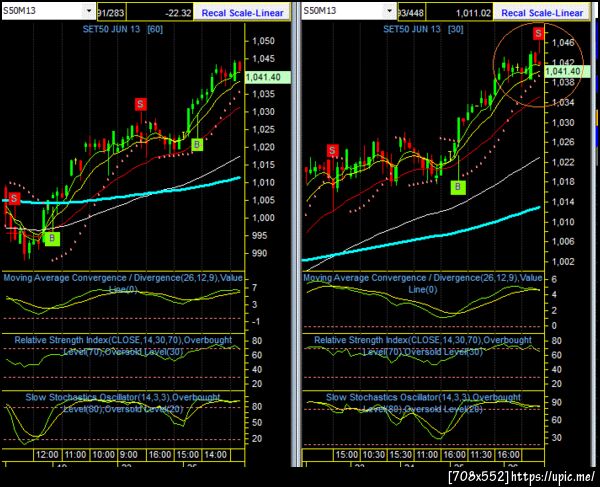Click the 1,050 price axis label
Viewport: 600px width, 487px height.
[263, 41]
